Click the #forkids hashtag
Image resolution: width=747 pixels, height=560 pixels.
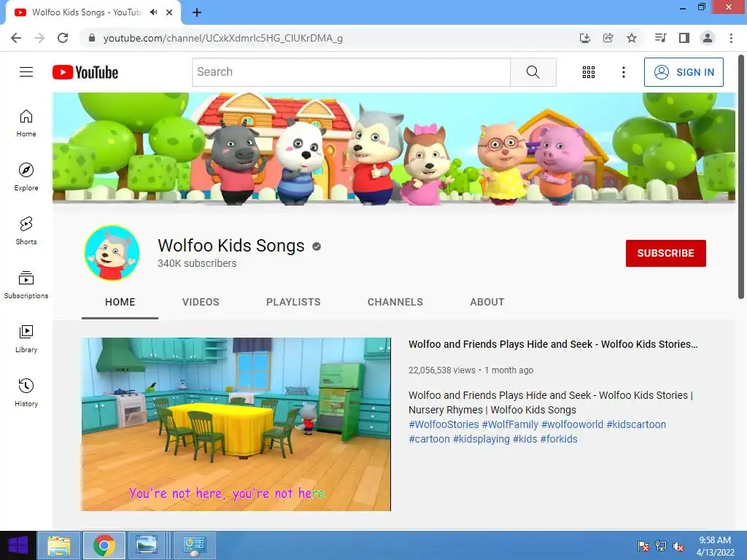[559, 439]
